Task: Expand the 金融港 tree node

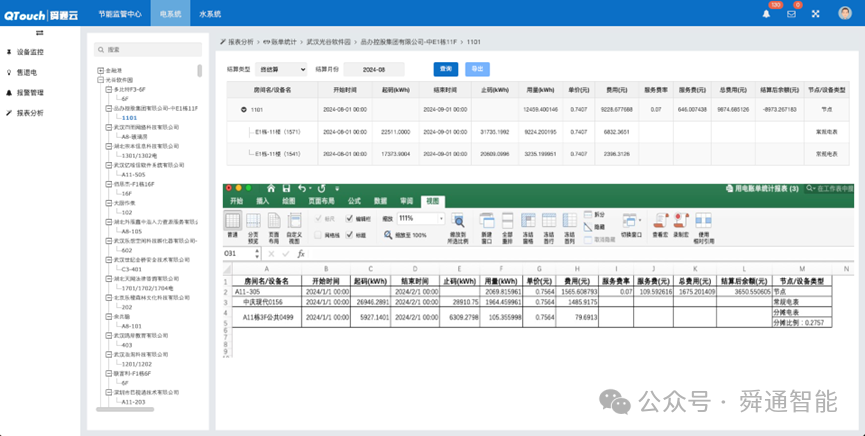Action: [x=100, y=71]
